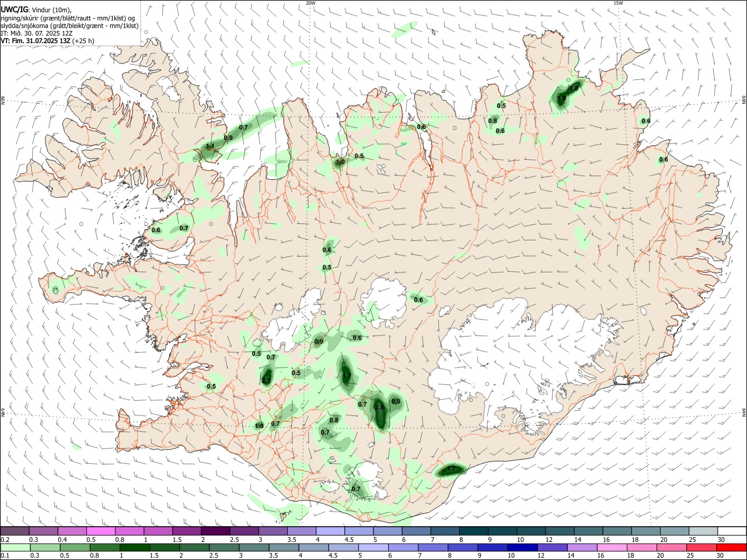Click the dark mauve 0.2 swatch in snow legend
This screenshot has width=747, height=560.
[15, 531]
